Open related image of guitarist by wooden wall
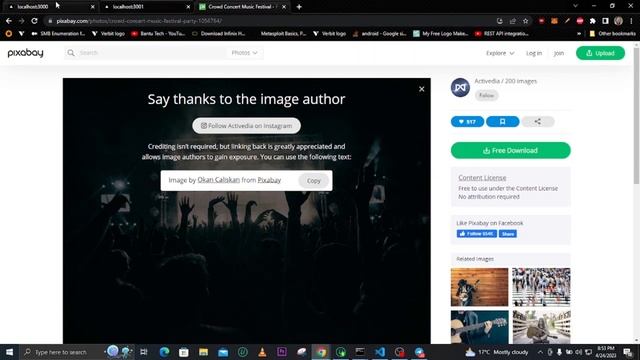640x360 pixels. click(x=480, y=287)
